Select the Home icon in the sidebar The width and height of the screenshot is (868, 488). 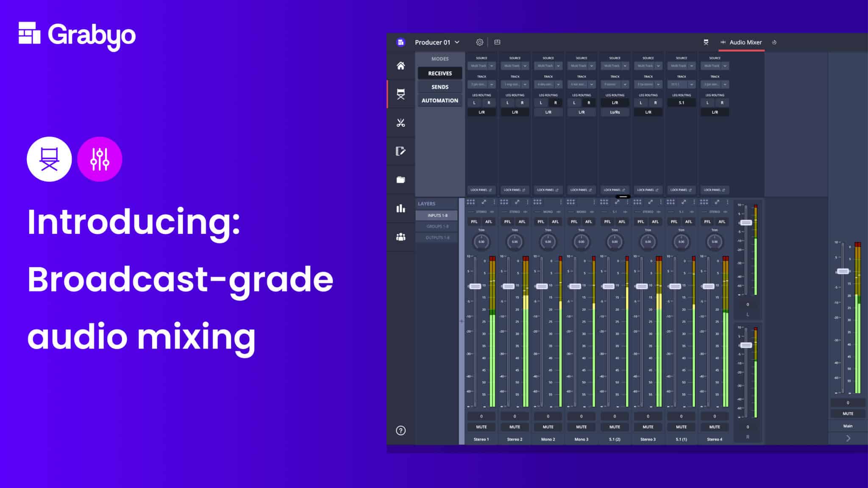tap(401, 67)
